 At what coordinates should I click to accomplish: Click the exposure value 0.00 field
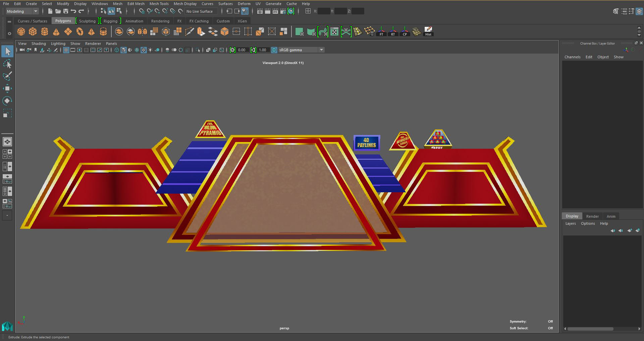[242, 50]
